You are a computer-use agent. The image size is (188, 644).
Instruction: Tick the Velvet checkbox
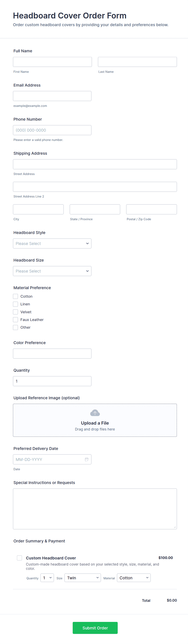coord(15,312)
